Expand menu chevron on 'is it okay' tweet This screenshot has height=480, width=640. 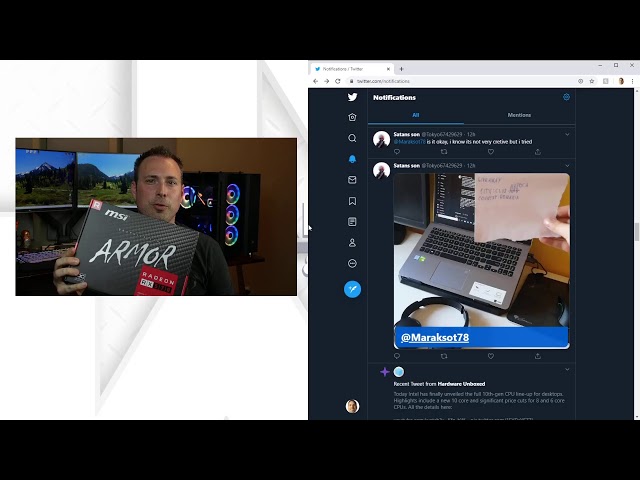[x=567, y=134]
